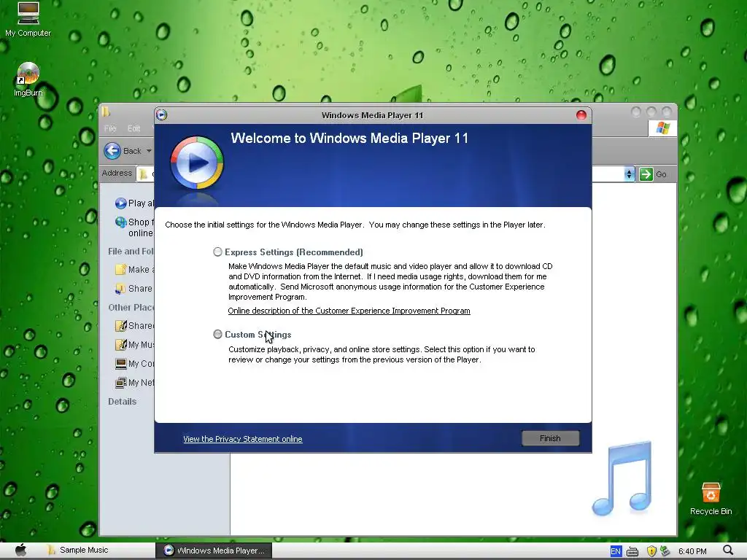Click the search magnifier in taskbar

(727, 551)
